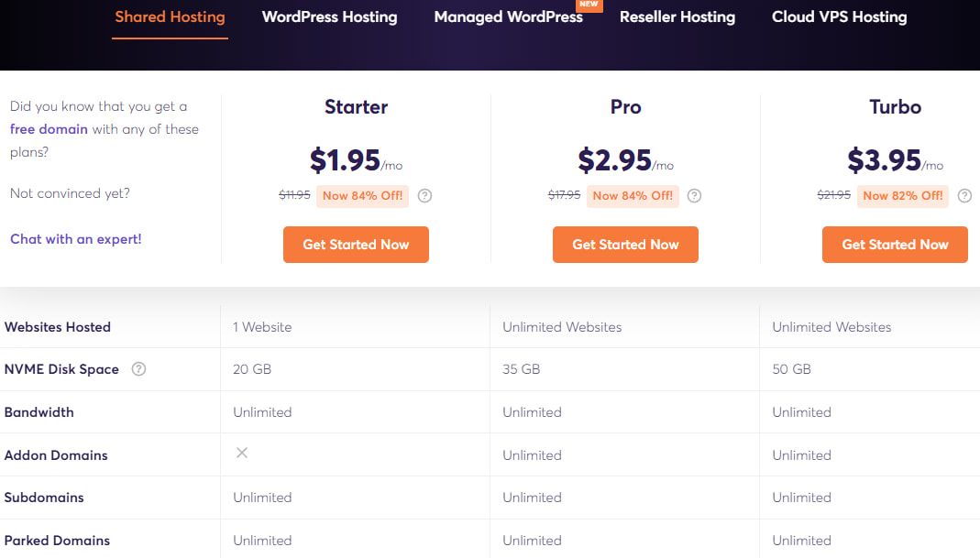Click help icon beside Starter discount badge
Image resolution: width=980 pixels, height=558 pixels.
pos(424,195)
